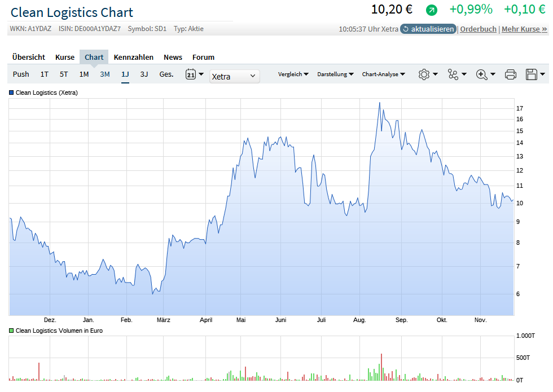Select the 5T timeframe

click(63, 74)
